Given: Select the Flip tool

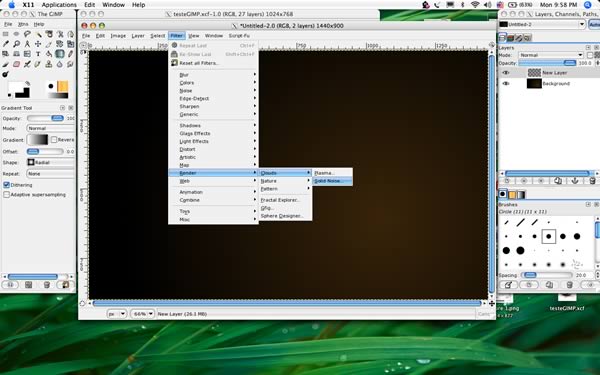Looking at the screenshot, I should coord(27,54).
